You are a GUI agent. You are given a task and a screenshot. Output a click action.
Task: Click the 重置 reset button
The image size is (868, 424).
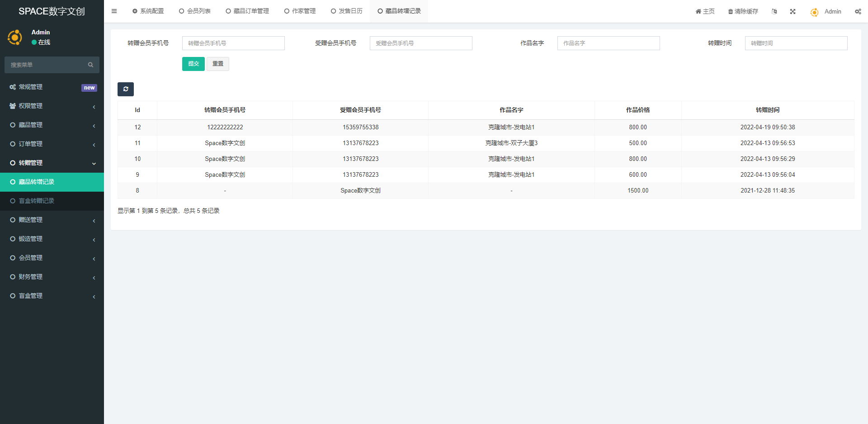(218, 64)
